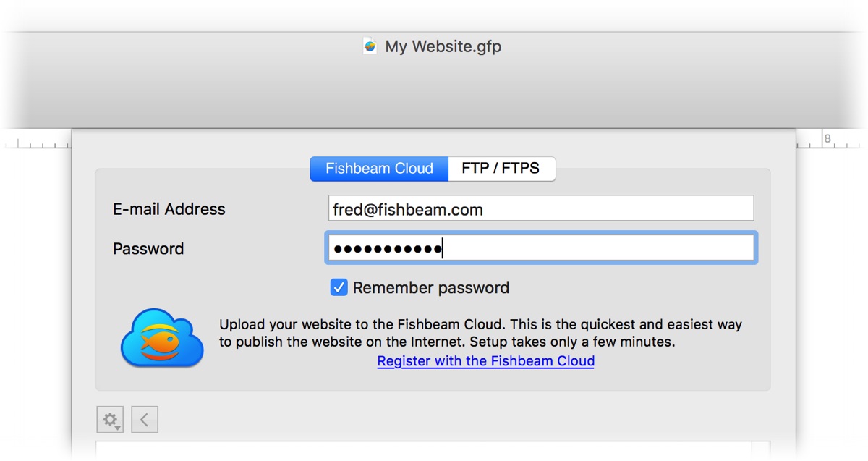
Task: Click the Fishbeam Cloud fish logo
Action: [x=162, y=338]
